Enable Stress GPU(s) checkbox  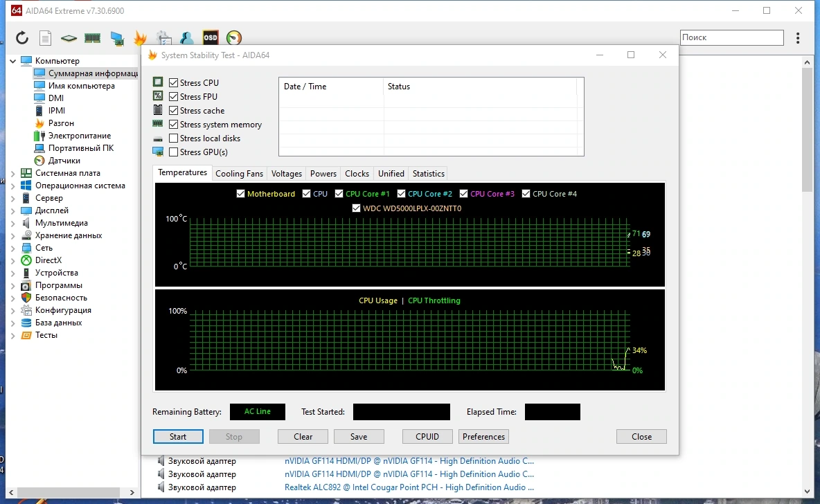tap(174, 152)
